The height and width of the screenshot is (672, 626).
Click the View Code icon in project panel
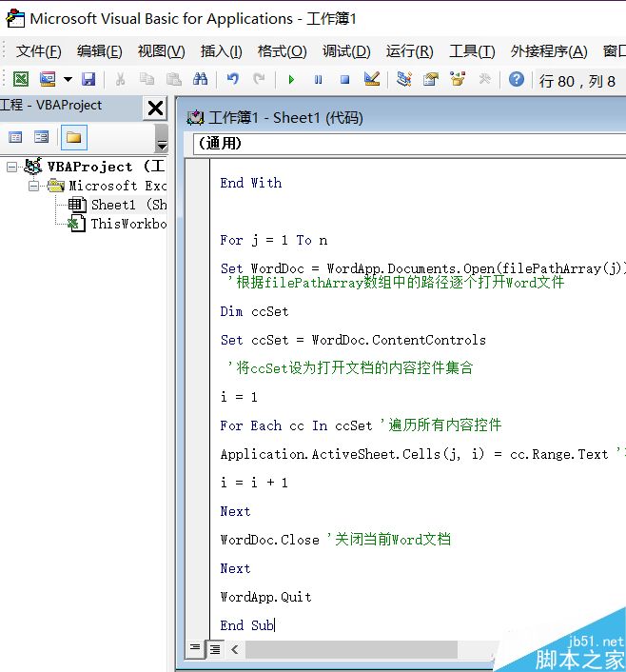pyautogui.click(x=15, y=137)
